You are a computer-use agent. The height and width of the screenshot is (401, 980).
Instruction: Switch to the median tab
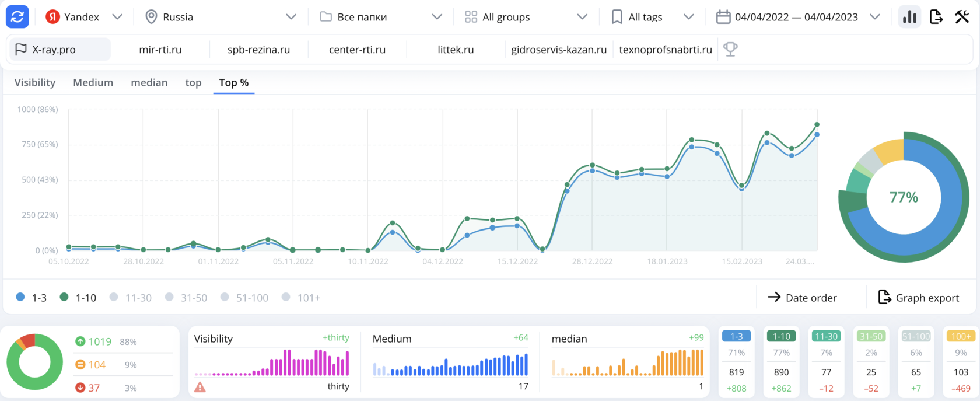pos(149,82)
